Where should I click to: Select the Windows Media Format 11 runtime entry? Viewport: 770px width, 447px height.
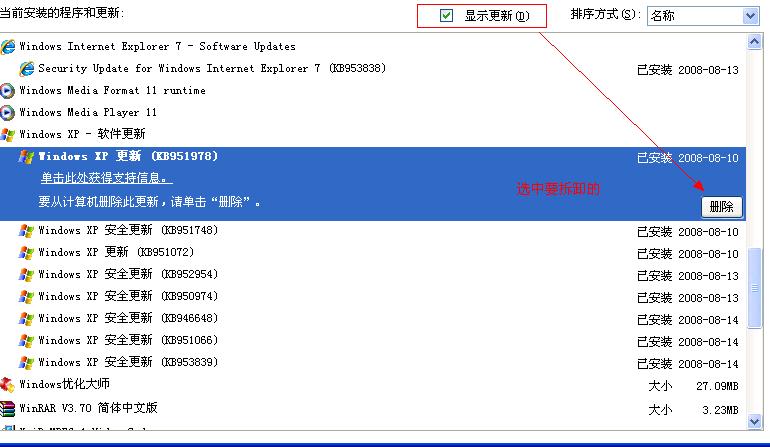112,90
